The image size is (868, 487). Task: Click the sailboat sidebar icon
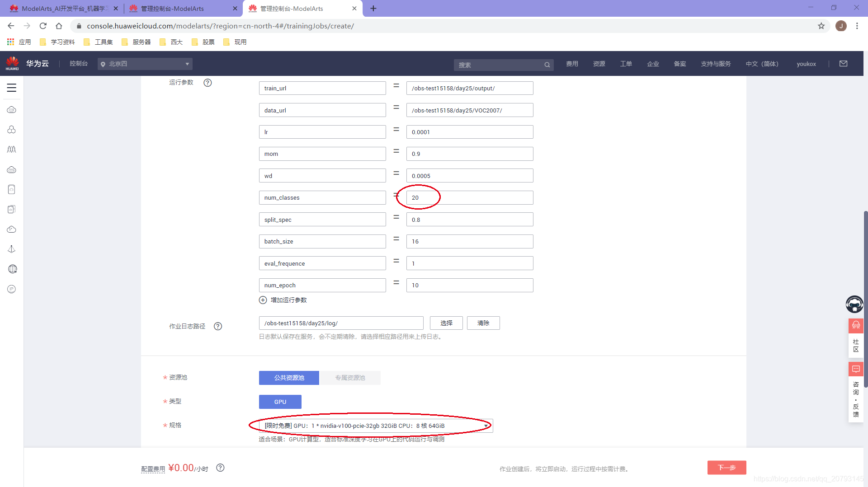12,249
